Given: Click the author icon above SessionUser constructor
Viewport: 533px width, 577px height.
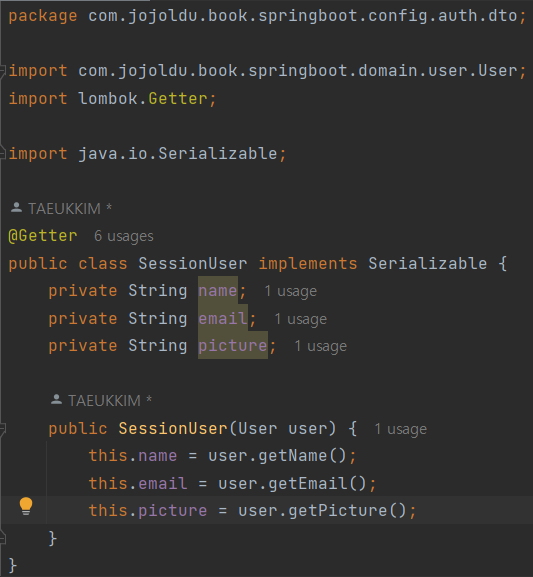Looking at the screenshot, I should (56, 399).
